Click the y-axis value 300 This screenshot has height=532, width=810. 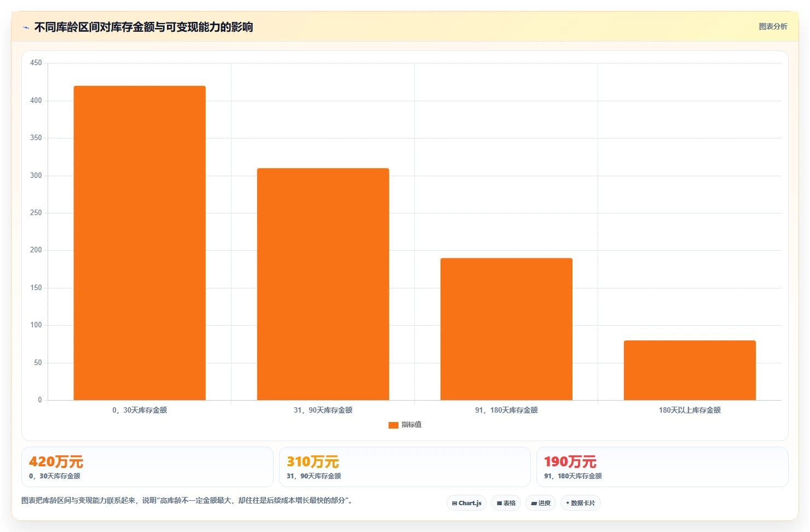(36, 175)
